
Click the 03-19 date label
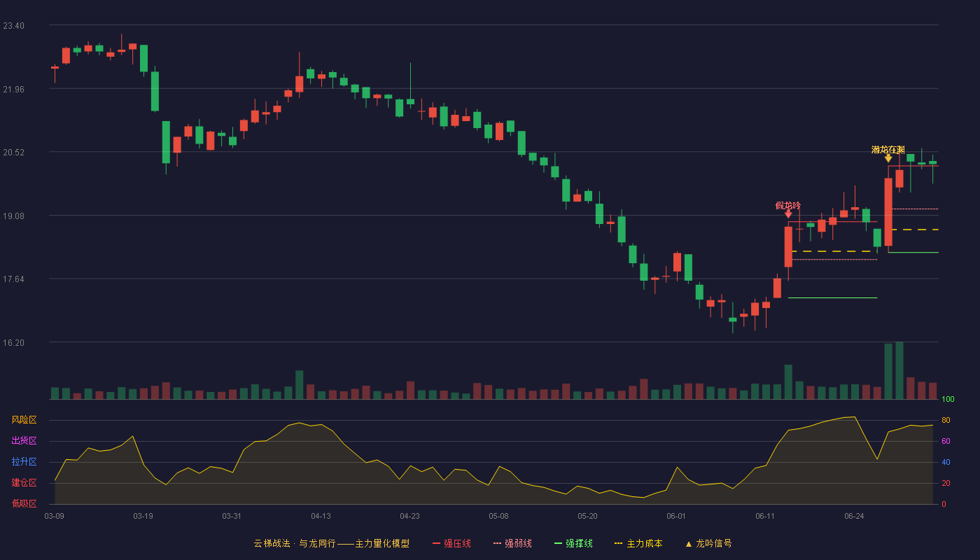(x=143, y=516)
